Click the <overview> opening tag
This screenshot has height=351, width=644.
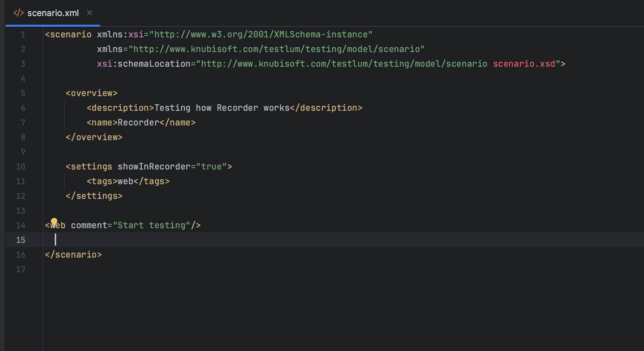(x=92, y=93)
